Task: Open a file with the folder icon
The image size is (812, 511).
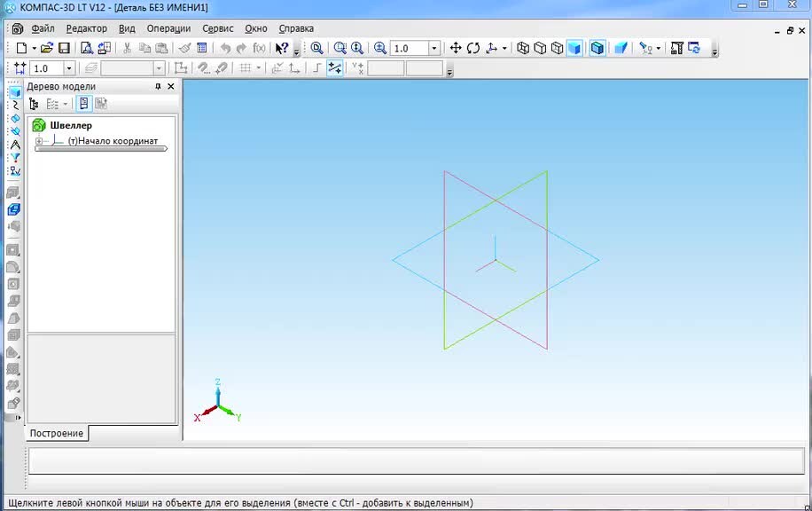Action: pyautogui.click(x=47, y=48)
